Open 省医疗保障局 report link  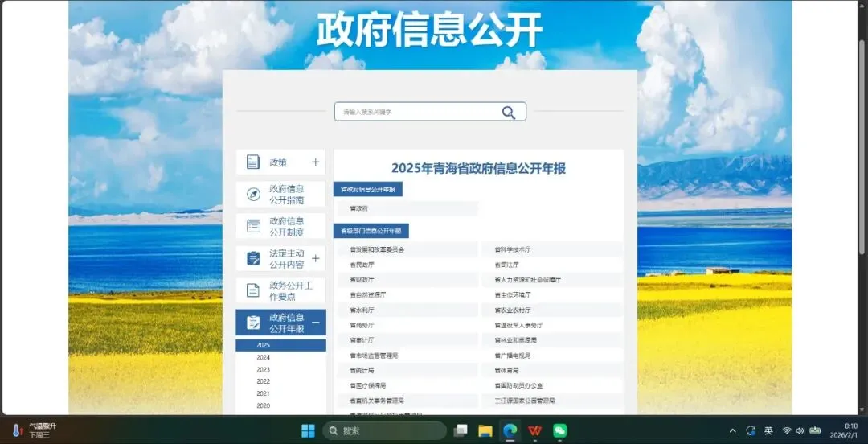click(x=367, y=385)
